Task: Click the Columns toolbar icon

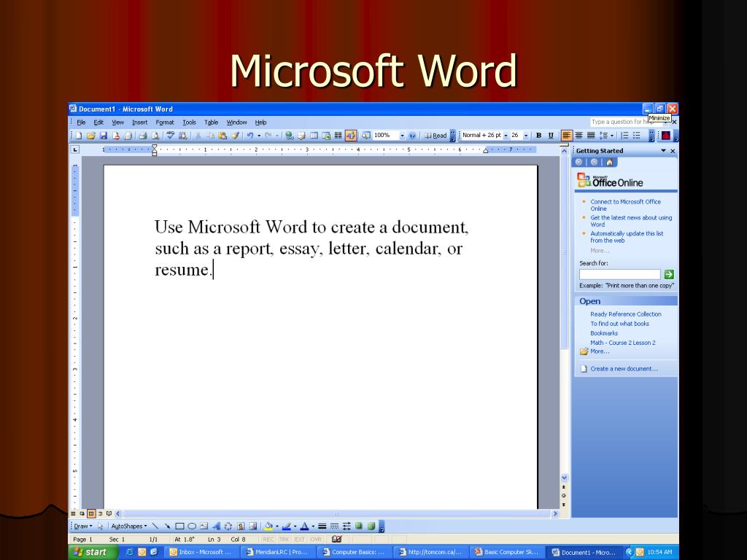Action: [x=338, y=136]
